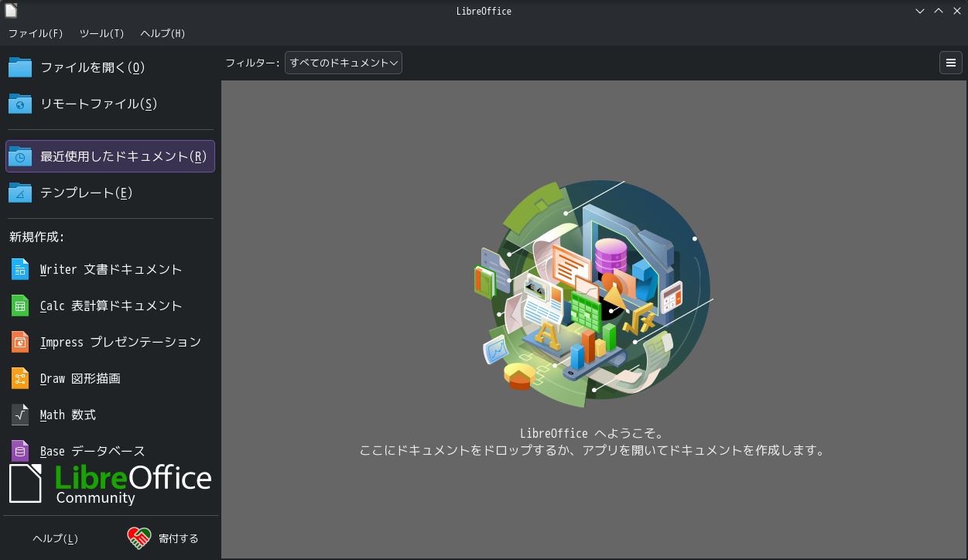968x560 pixels.
Task: Open the ファイル(F) menu
Action: point(36,33)
